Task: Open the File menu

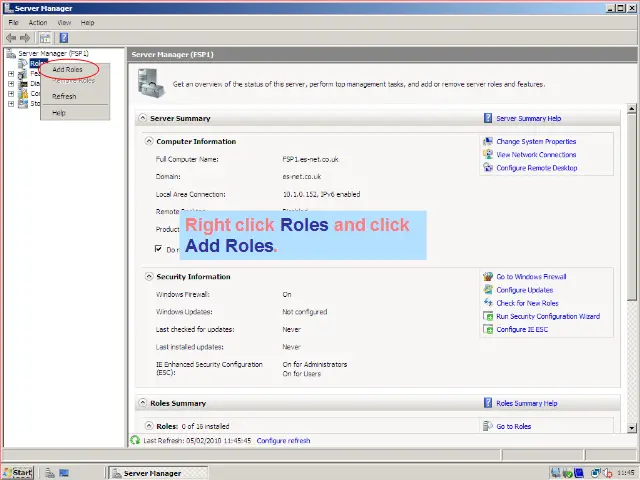Action: click(x=13, y=22)
